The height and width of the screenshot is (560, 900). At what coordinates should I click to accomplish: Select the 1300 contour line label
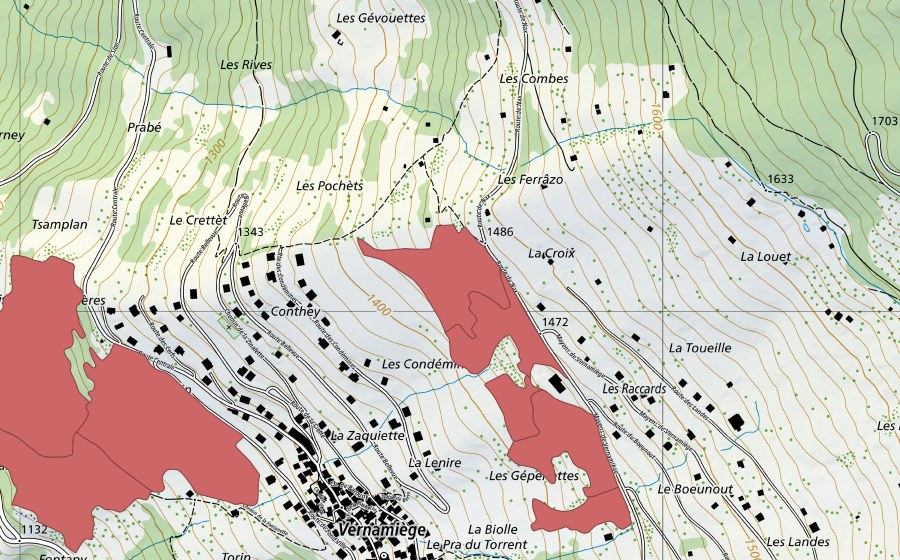pos(216,151)
